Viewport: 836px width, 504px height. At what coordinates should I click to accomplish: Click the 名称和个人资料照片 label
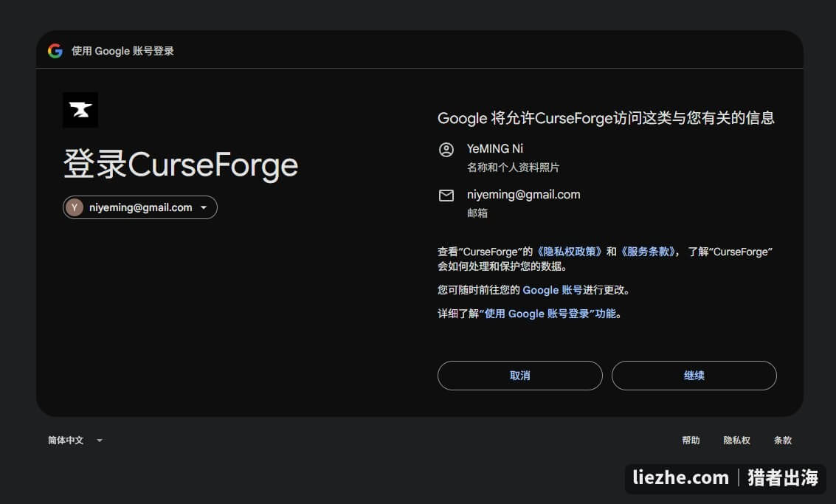pos(513,168)
